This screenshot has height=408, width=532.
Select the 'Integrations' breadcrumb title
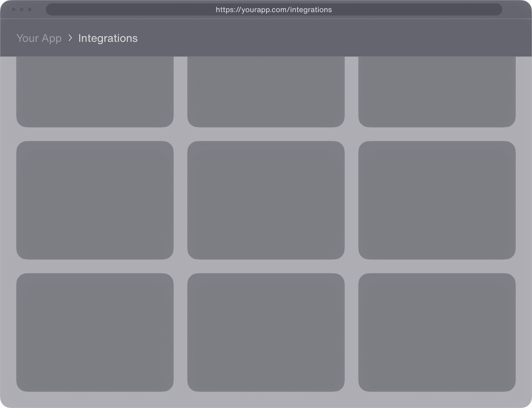(x=108, y=38)
